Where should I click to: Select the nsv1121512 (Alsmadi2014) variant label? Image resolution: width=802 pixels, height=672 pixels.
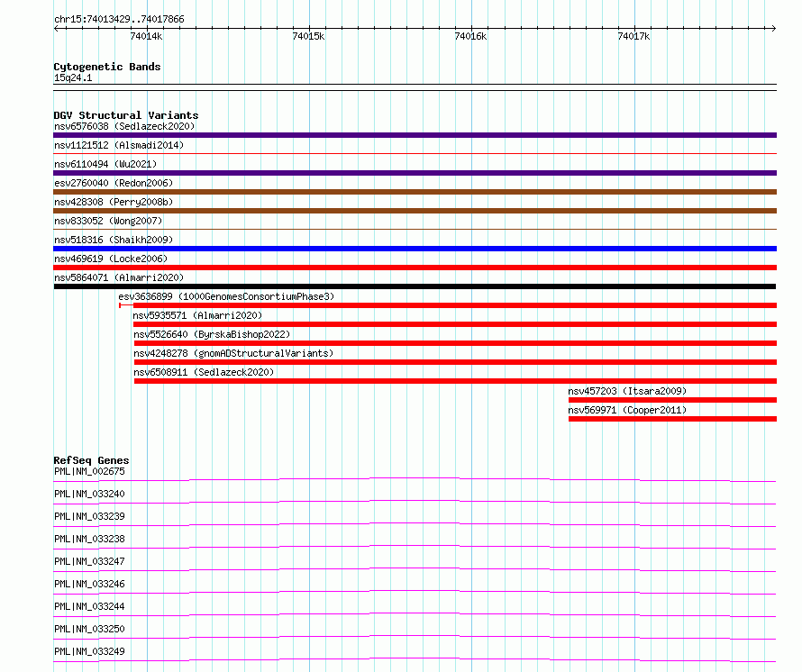coord(119,145)
